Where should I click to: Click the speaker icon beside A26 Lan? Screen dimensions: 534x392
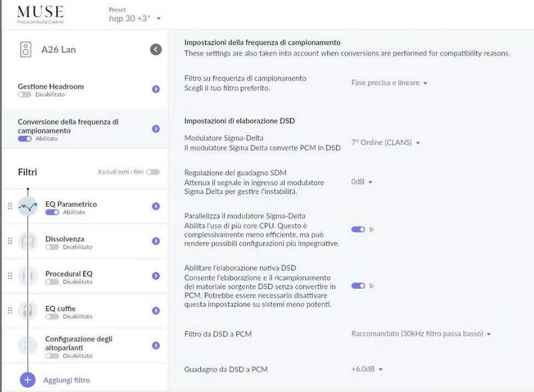tap(25, 50)
